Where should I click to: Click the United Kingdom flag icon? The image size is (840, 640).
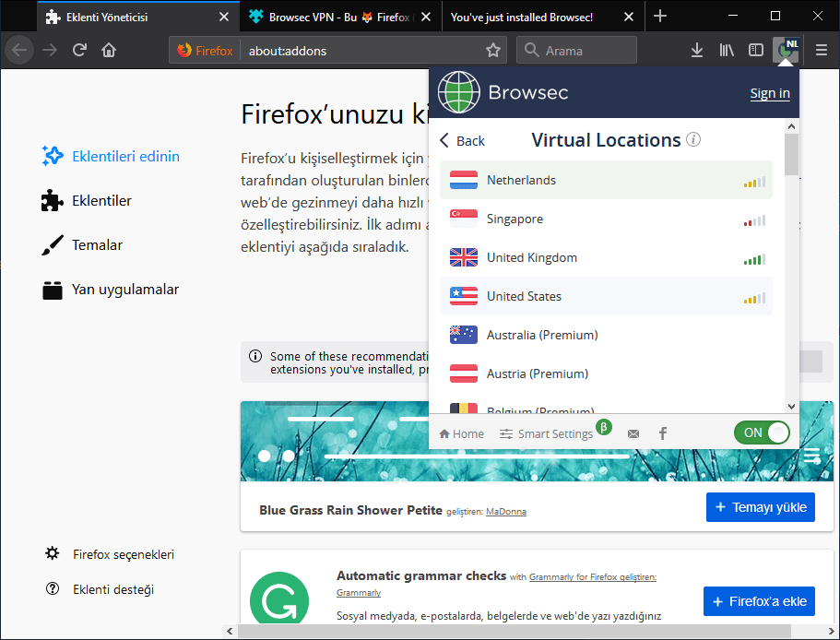pyautogui.click(x=464, y=257)
